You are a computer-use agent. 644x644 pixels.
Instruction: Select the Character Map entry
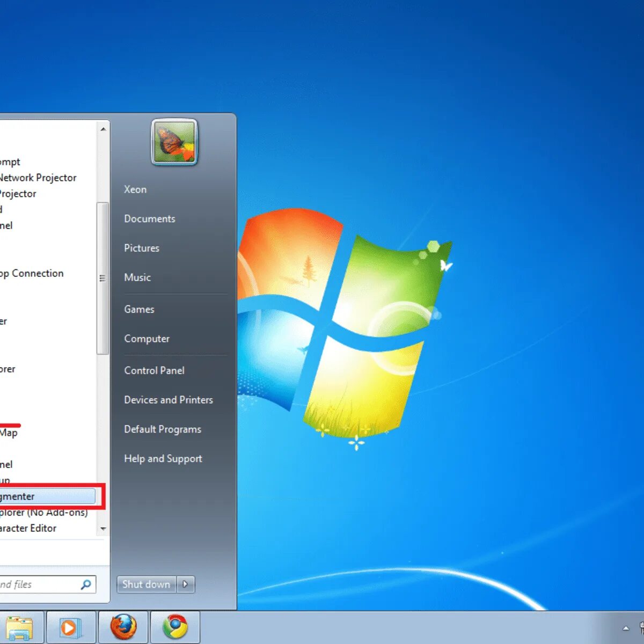[x=9, y=433]
